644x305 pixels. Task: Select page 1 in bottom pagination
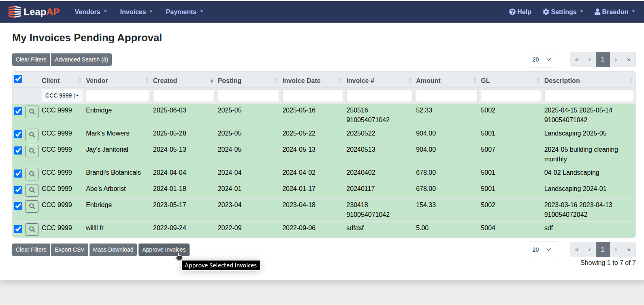(603, 250)
